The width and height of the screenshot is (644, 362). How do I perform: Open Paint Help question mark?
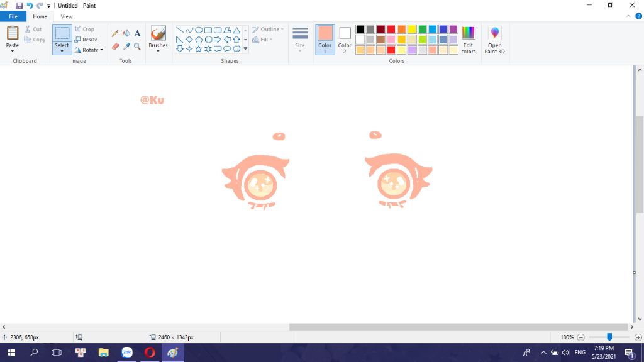pos(639,16)
